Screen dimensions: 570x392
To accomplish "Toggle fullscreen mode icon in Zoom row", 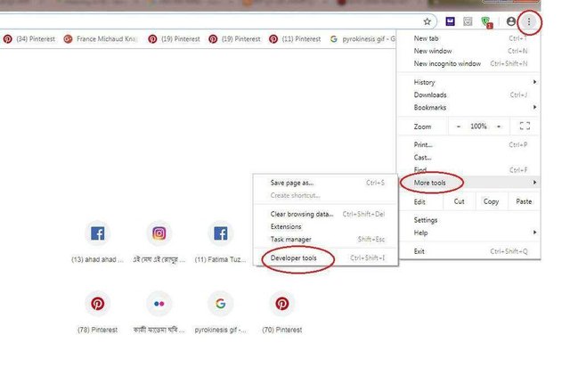I will point(525,127).
